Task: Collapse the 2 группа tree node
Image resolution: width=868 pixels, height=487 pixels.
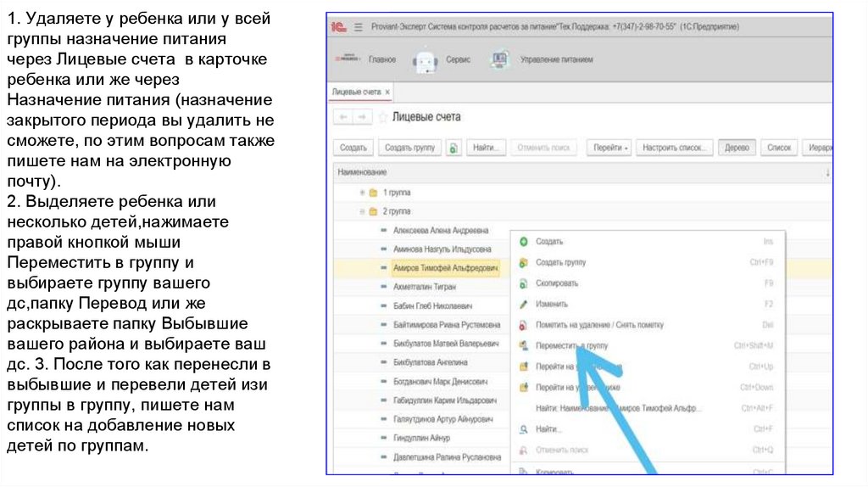Action: [362, 211]
